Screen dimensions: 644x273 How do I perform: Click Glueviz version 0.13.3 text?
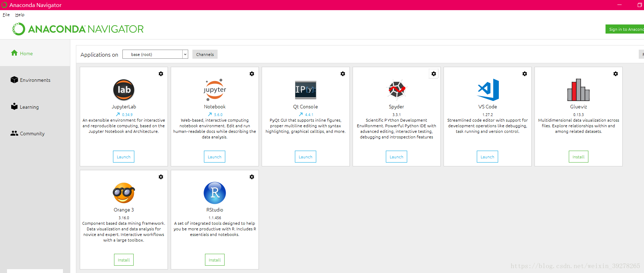579,115
